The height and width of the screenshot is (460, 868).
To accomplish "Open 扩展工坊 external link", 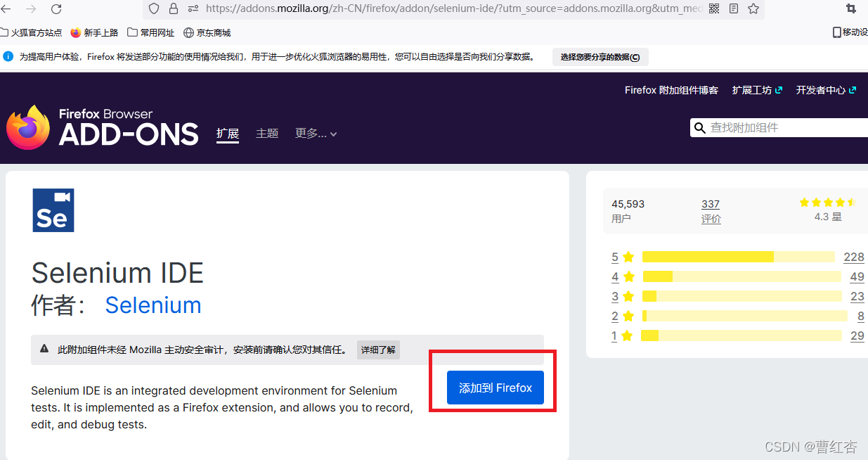I will coord(757,90).
